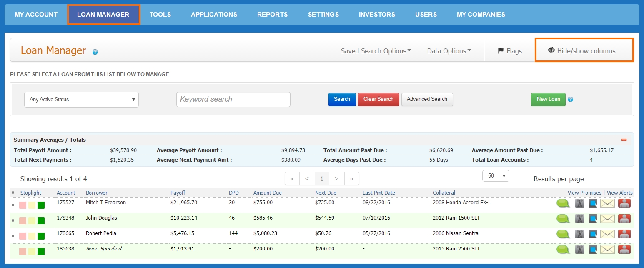Click the green stoplight for Robert Pedia

tap(41, 236)
